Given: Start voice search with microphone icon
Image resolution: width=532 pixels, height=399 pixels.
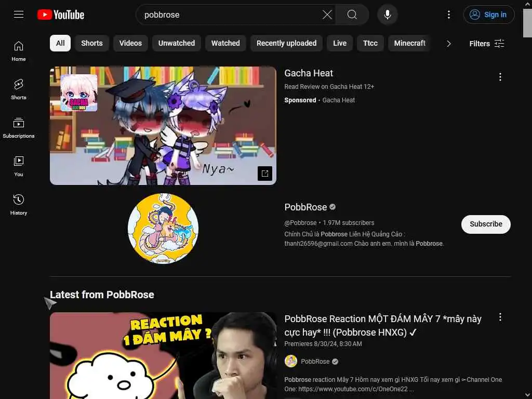Looking at the screenshot, I should pyautogui.click(x=388, y=15).
